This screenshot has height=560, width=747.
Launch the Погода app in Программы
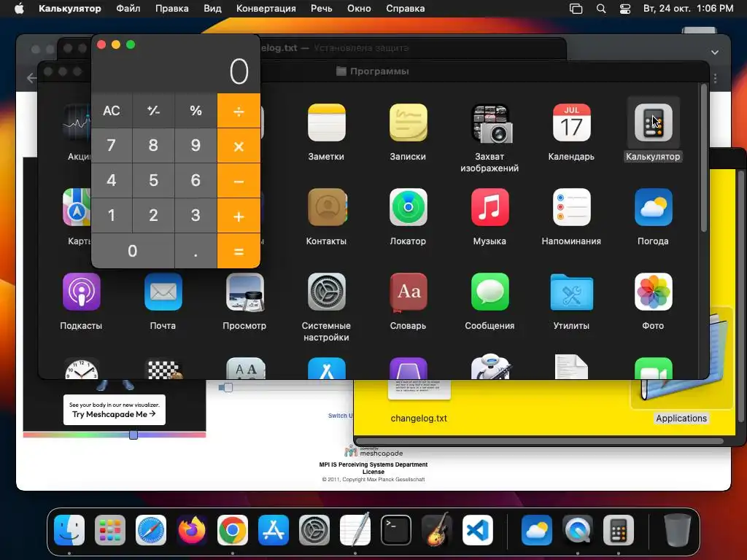pyautogui.click(x=653, y=207)
